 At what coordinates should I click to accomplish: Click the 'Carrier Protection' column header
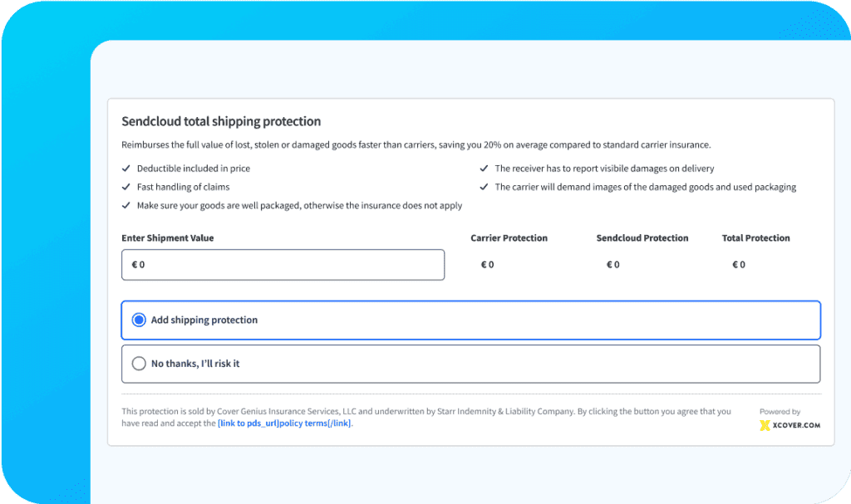(x=509, y=238)
